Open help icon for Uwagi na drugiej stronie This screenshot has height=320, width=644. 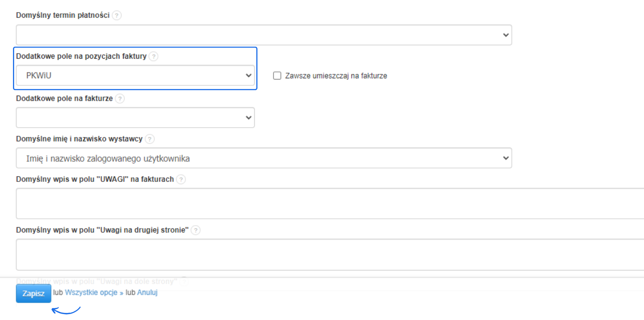tap(195, 230)
